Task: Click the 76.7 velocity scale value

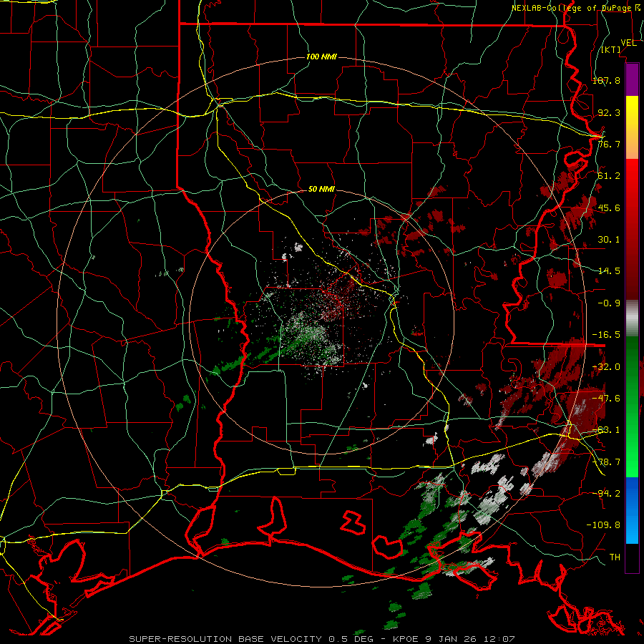Action: tap(609, 144)
